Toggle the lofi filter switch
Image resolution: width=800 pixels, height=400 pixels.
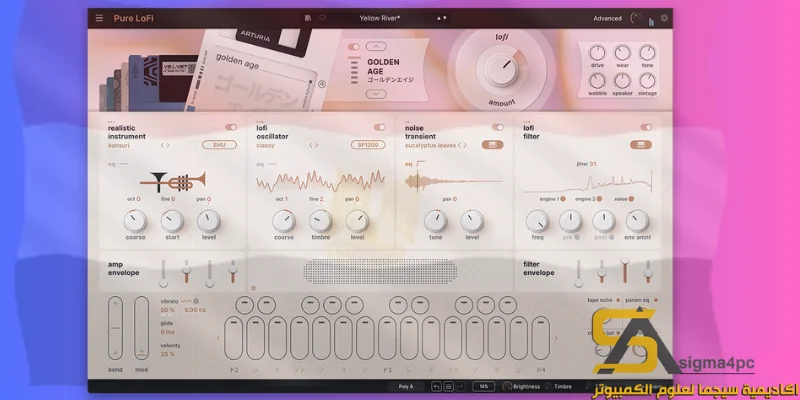(x=646, y=127)
